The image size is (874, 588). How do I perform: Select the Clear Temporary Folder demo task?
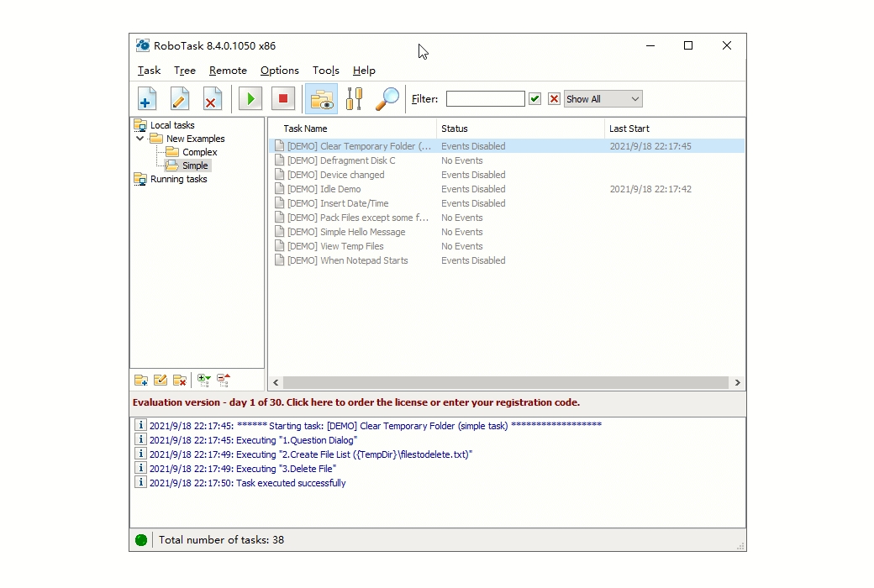point(507,146)
